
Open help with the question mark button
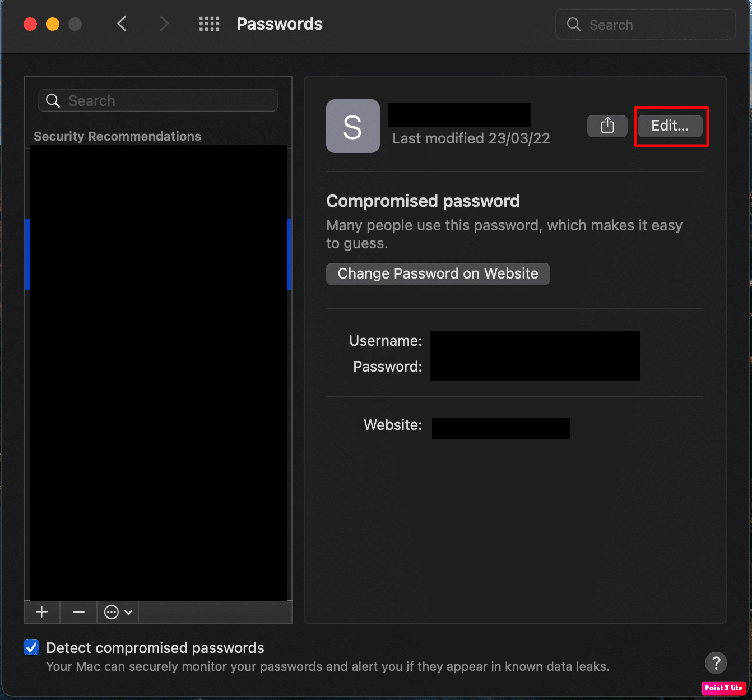[716, 663]
